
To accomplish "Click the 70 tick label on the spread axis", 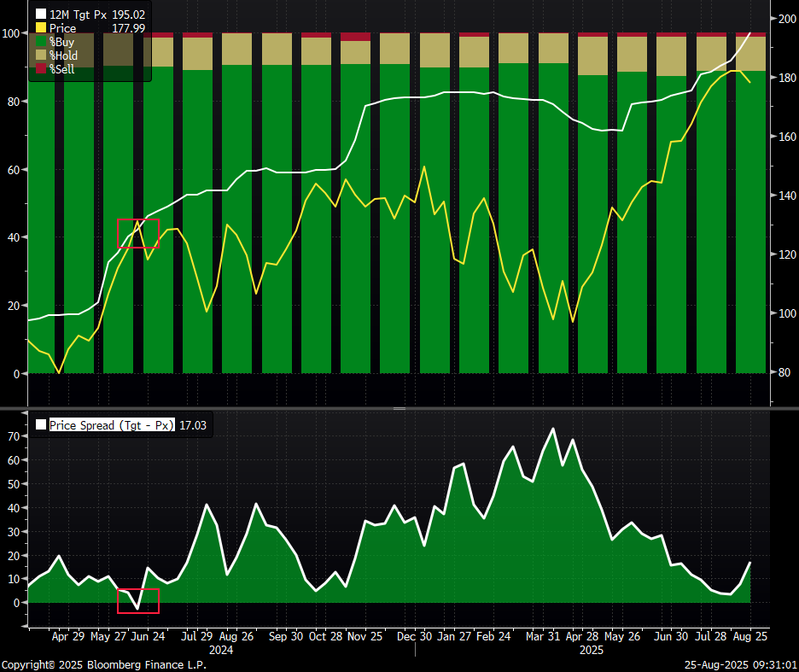I will (x=14, y=436).
